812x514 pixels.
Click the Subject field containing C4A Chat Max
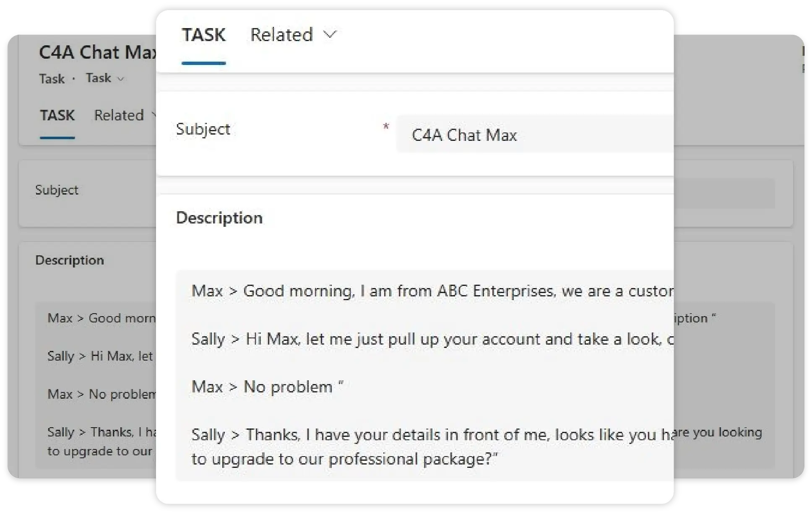point(533,135)
